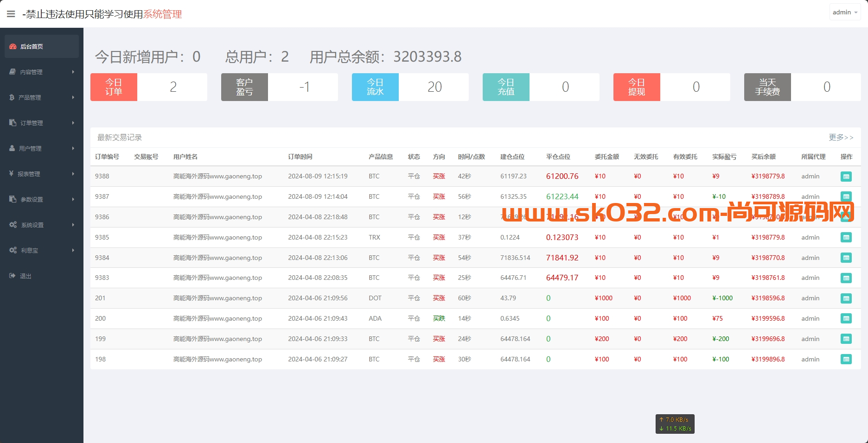Image resolution: width=868 pixels, height=443 pixels.
Task: Open the 订单管理 sidebar menu
Action: pyautogui.click(x=42, y=123)
